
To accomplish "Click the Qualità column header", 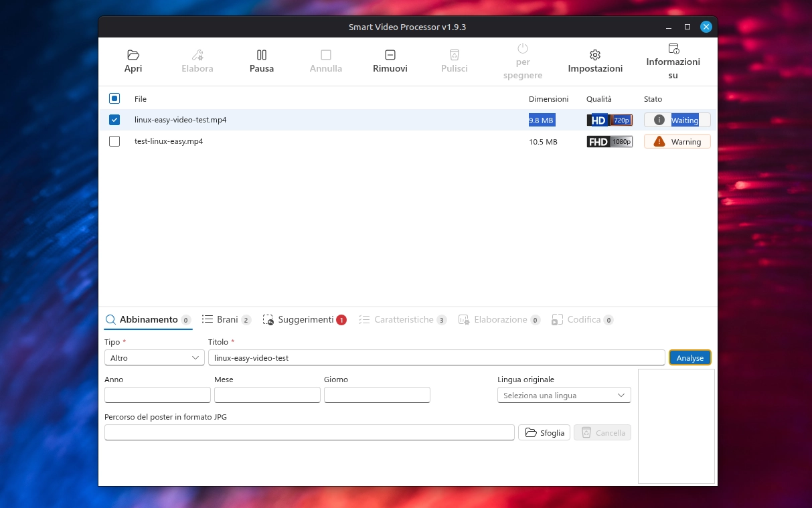I will pyautogui.click(x=599, y=99).
